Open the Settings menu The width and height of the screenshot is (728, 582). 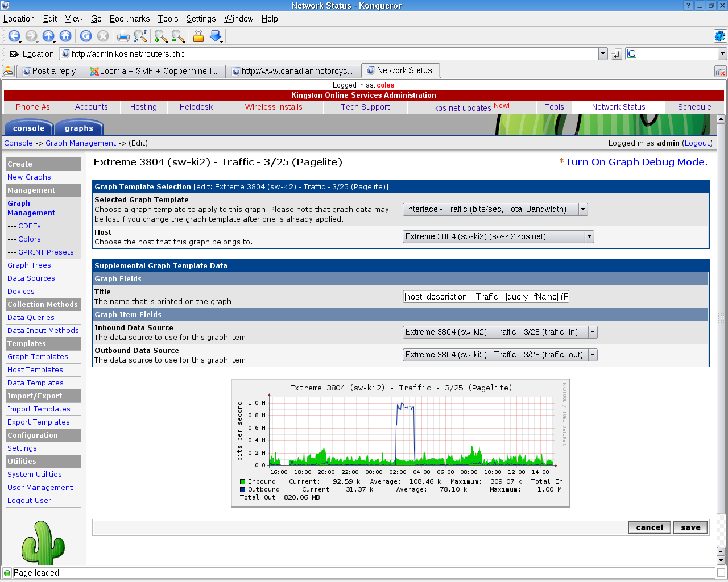201,19
